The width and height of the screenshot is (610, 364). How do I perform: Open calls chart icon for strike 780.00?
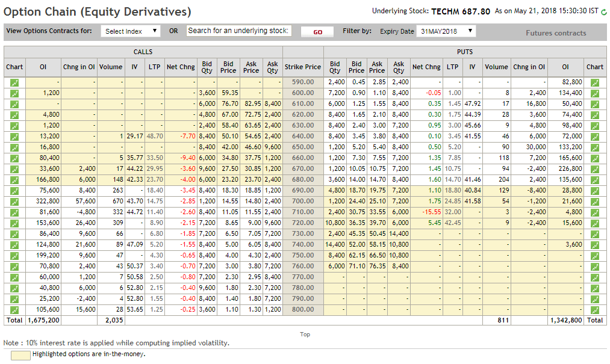(14, 288)
